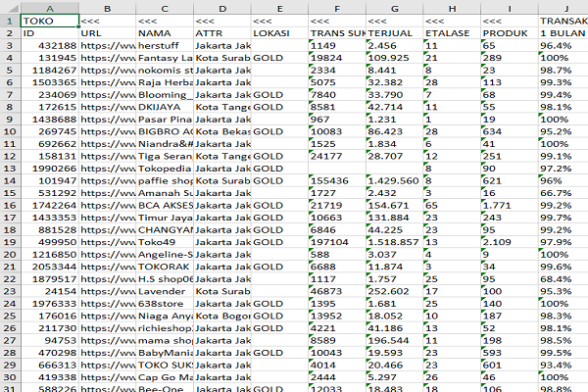
Task: Select the cell with ID 131945
Action: [50, 58]
